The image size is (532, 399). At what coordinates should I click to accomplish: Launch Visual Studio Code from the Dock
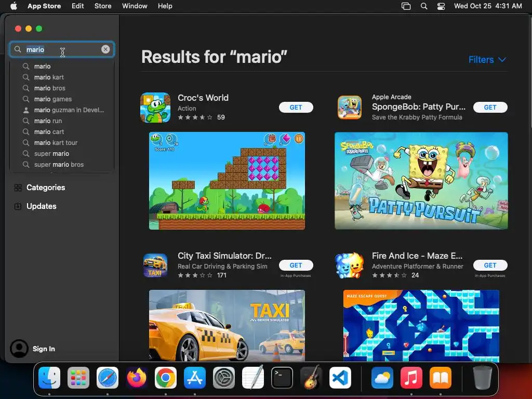pyautogui.click(x=340, y=378)
